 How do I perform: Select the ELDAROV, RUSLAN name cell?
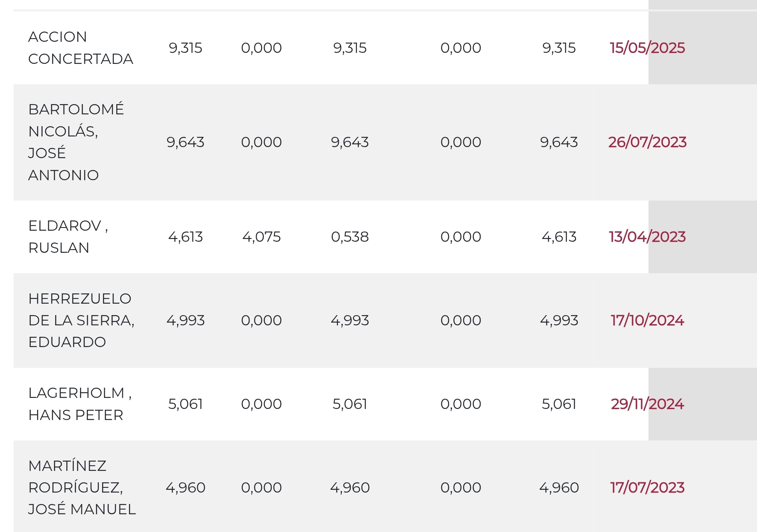[68, 237]
